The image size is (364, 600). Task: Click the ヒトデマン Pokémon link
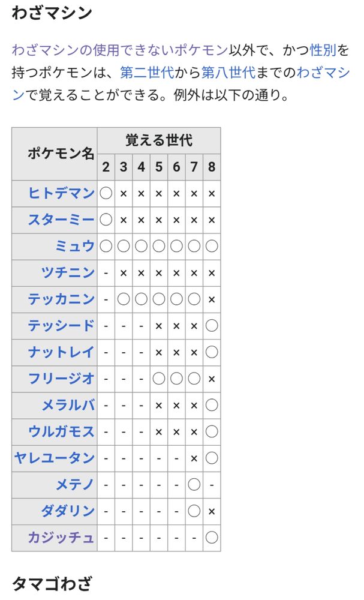(x=61, y=193)
